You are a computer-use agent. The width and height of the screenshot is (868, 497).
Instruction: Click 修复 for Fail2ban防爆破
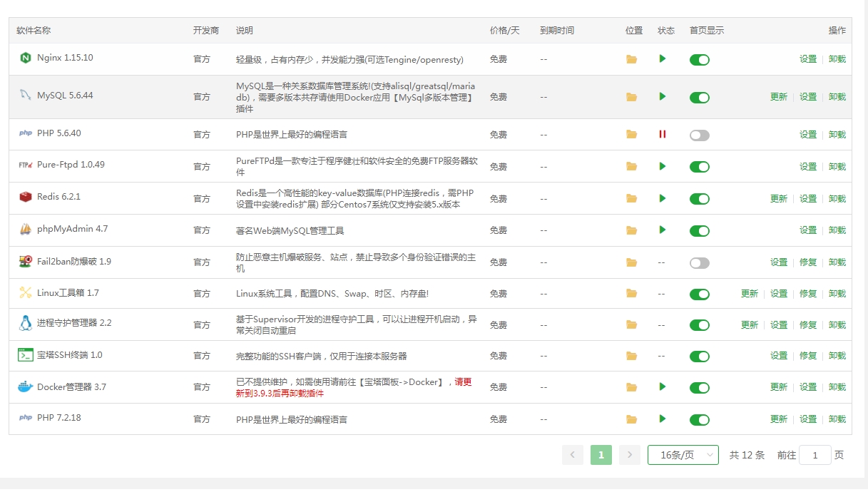tap(808, 262)
